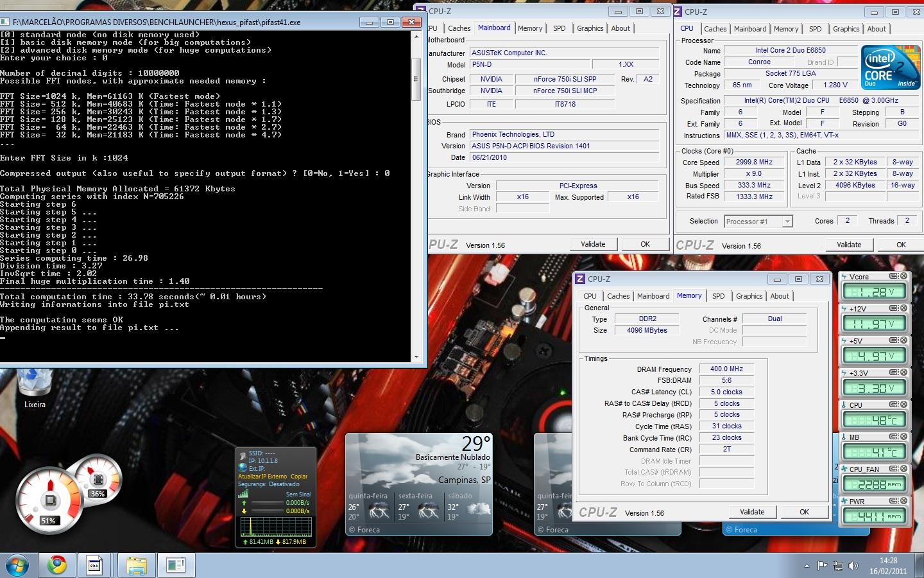
Task: Open Windows Explorer from the taskbar
Action: pos(136,565)
